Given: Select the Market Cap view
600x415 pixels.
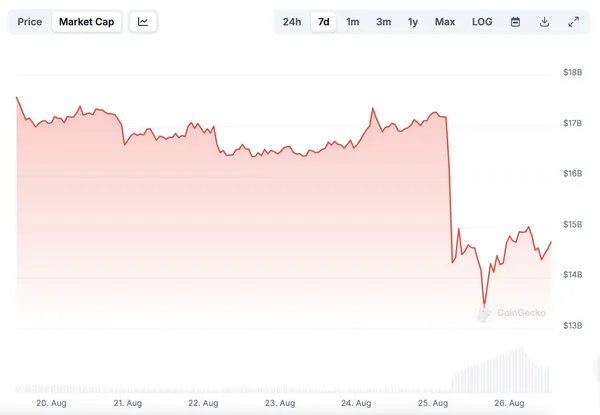Looking at the screenshot, I should 86,21.
